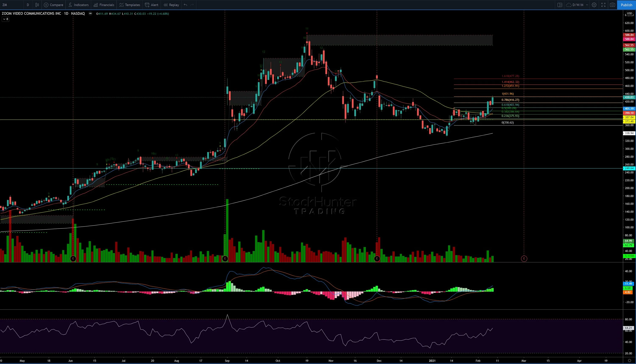Create a new Alert
The width and height of the screenshot is (636, 364).
coord(152,5)
